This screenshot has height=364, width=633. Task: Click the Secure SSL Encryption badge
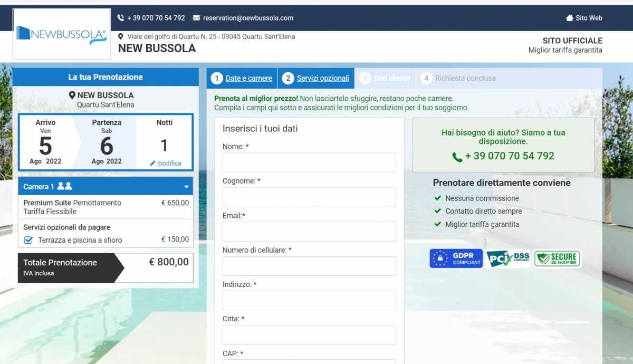coord(557,258)
